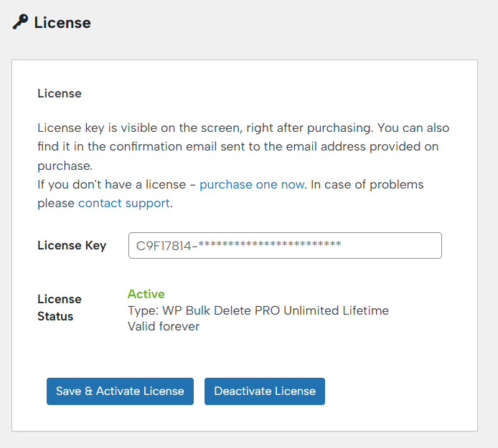The height and width of the screenshot is (448, 498).
Task: Click the green Active status text
Action: [x=146, y=294]
